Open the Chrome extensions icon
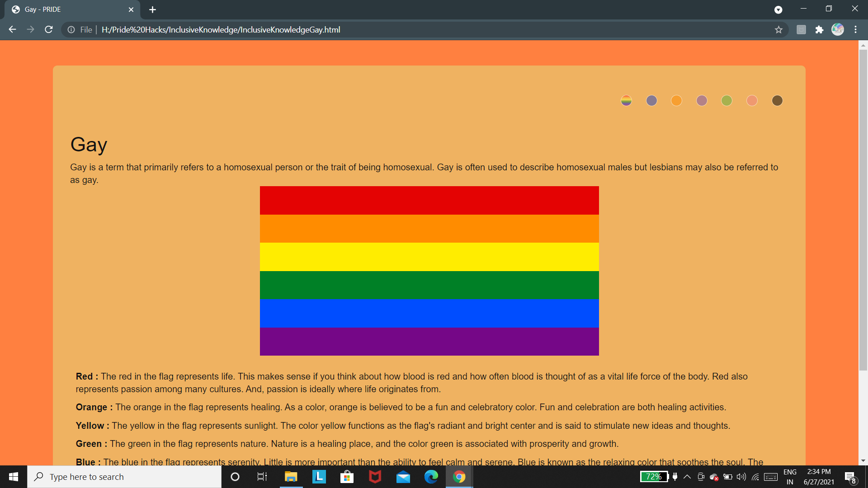 820,29
